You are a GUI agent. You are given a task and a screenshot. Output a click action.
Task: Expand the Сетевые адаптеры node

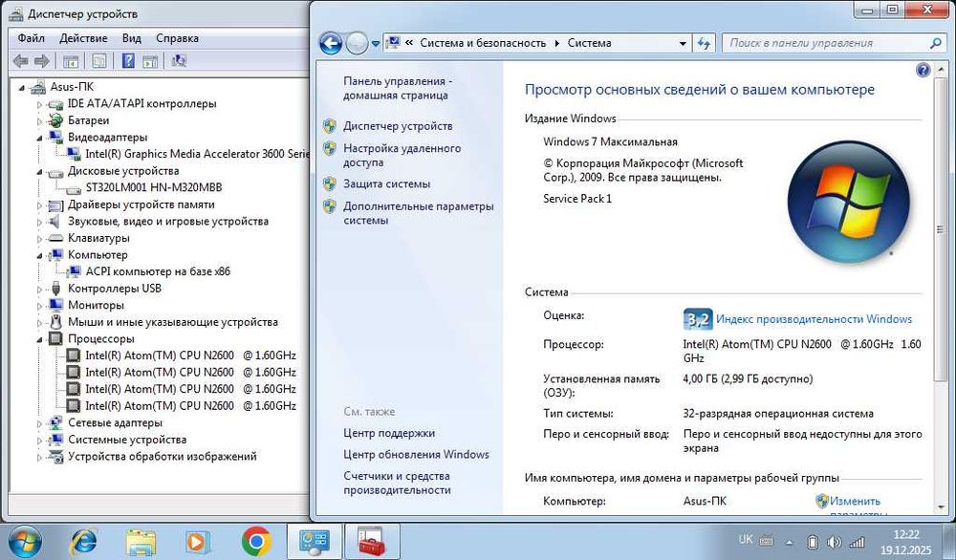[39, 423]
